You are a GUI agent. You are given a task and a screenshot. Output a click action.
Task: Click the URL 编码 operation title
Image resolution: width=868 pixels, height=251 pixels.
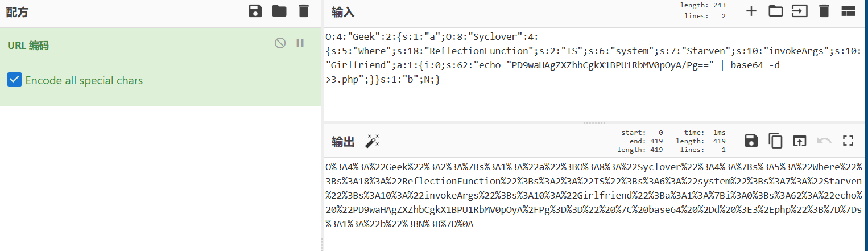point(28,46)
